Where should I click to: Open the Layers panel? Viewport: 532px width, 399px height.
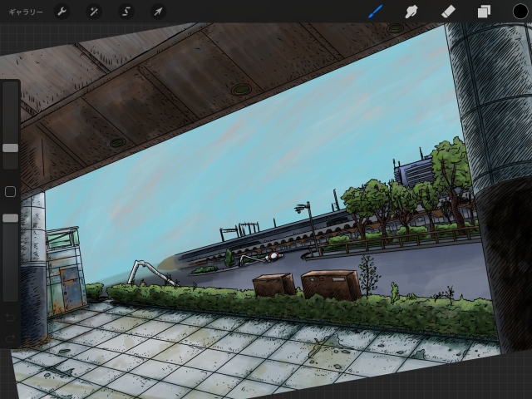[484, 12]
